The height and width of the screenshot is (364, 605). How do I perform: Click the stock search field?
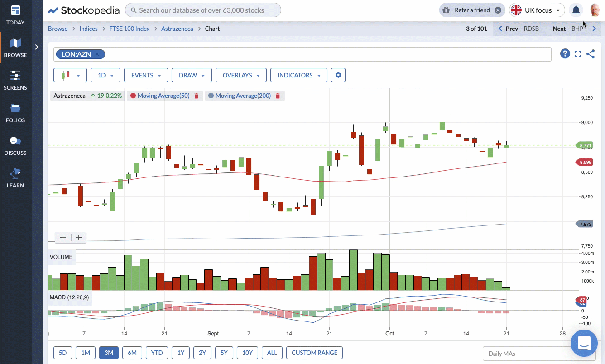point(203,10)
